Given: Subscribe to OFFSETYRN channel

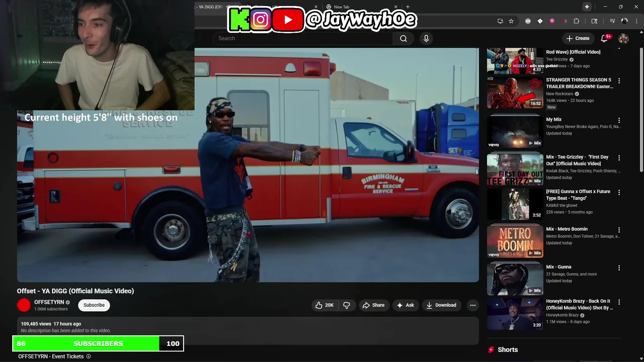Looking at the screenshot, I should click(x=94, y=305).
